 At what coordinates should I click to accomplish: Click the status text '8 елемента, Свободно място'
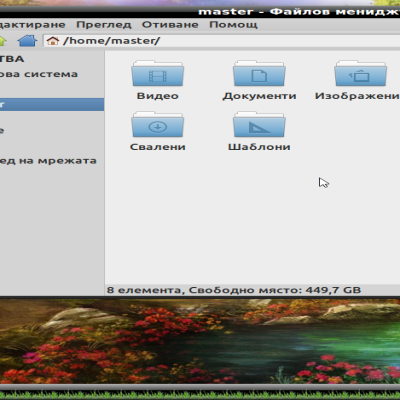234,290
